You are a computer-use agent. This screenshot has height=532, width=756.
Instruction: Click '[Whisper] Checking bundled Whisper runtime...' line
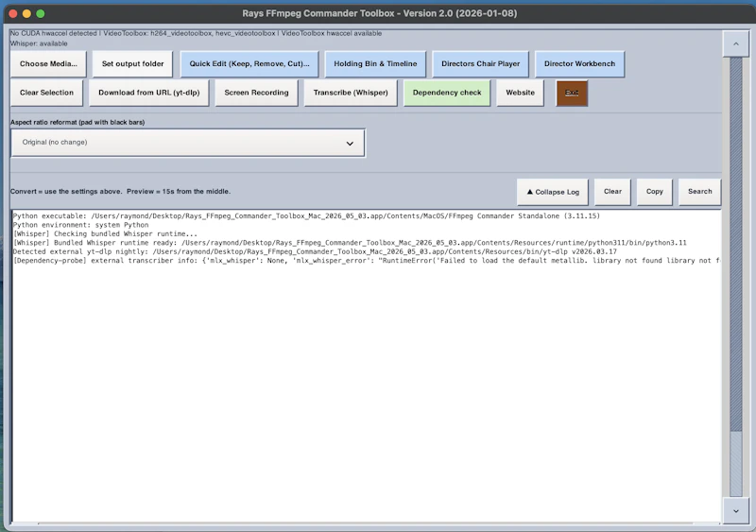[x=105, y=234]
